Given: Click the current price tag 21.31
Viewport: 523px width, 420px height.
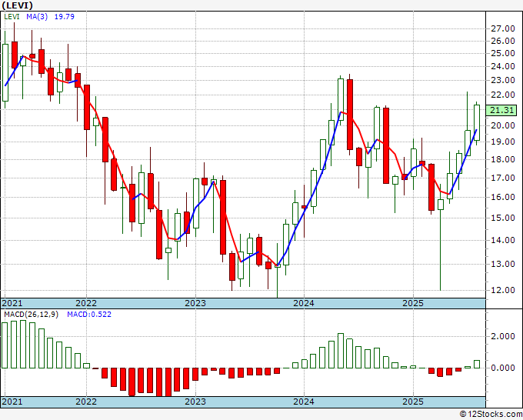Looking at the screenshot, I should [501, 110].
